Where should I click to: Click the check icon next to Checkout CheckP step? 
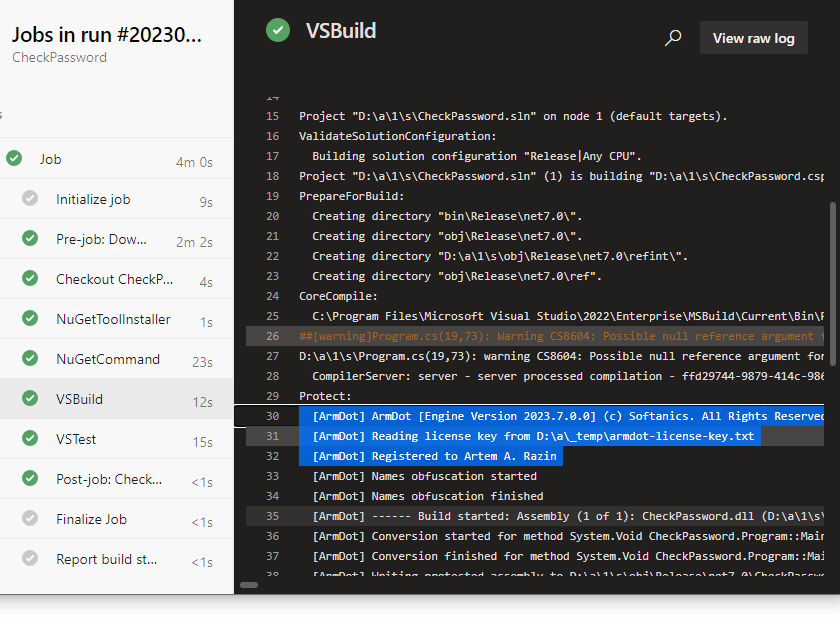(30, 278)
